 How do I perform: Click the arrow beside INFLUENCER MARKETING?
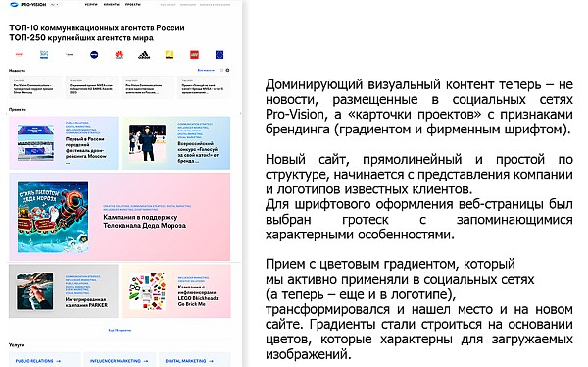click(146, 361)
